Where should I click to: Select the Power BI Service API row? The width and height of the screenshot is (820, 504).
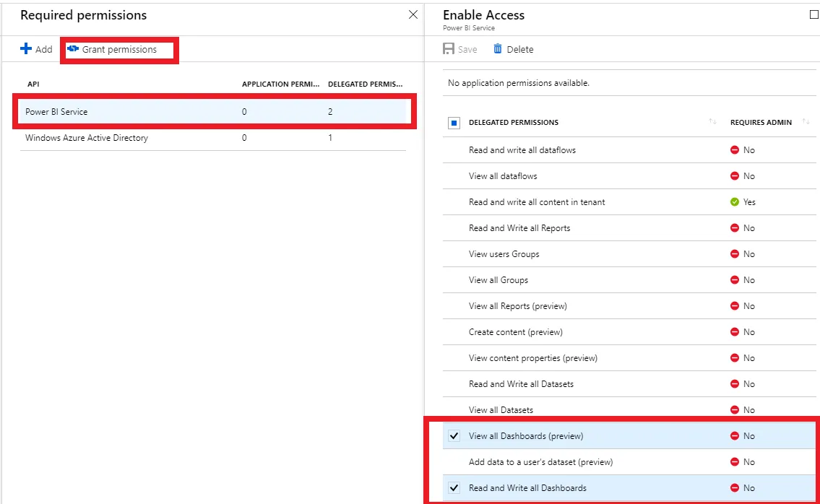coord(56,112)
